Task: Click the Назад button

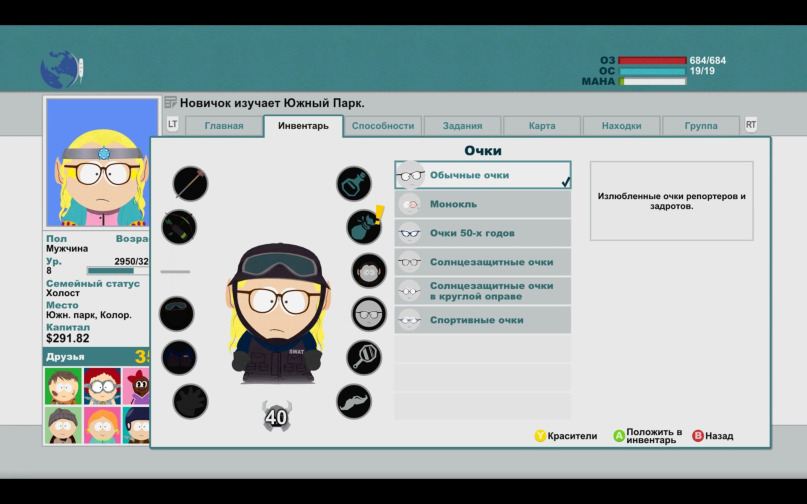Action: [713, 436]
